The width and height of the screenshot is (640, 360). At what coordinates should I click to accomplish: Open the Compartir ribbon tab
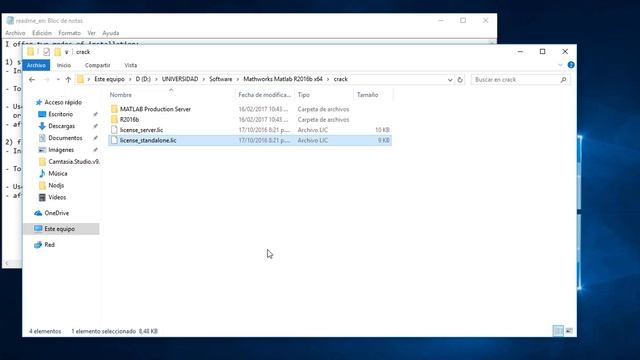coord(98,65)
